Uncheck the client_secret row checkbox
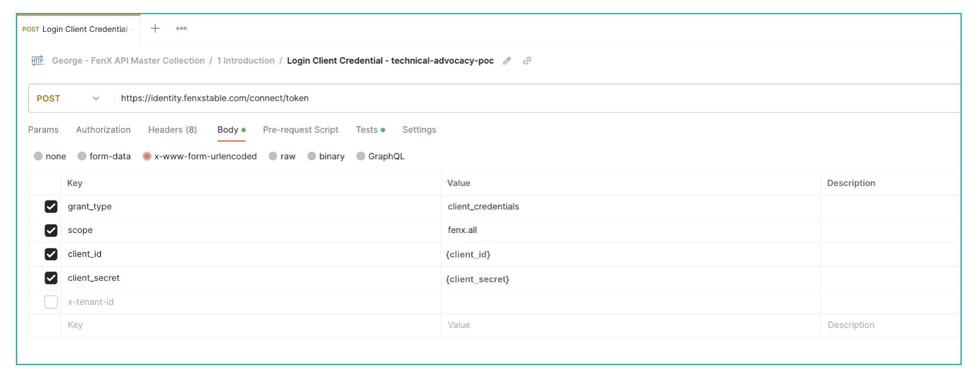Screen dimensions: 980x381 [x=51, y=278]
